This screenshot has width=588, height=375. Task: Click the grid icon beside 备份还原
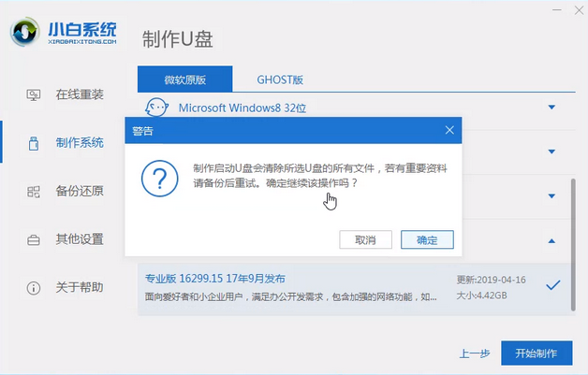tap(34, 192)
